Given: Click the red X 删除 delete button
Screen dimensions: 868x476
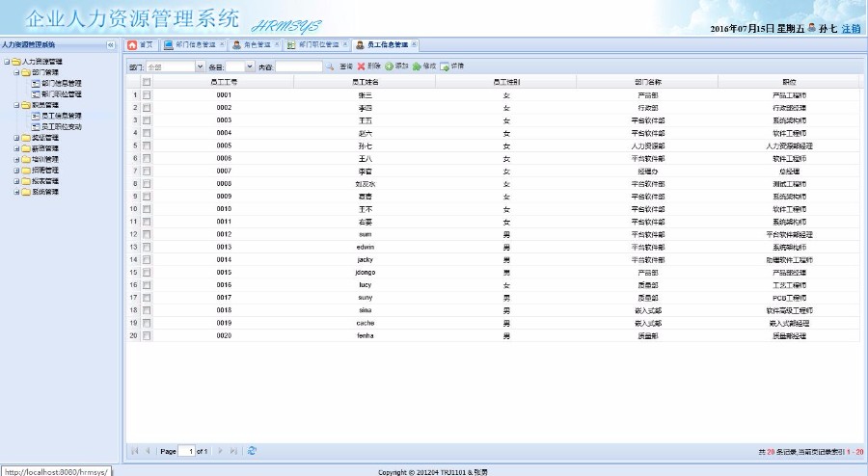Looking at the screenshot, I should (x=368, y=66).
